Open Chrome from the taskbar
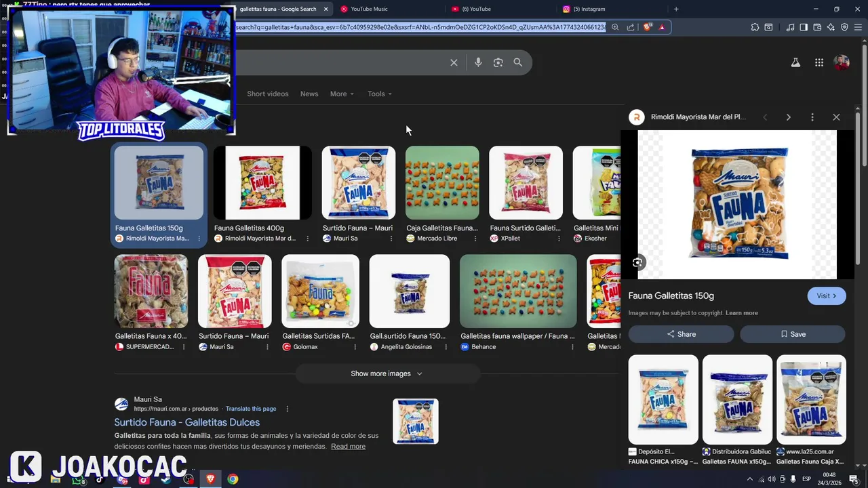 tap(233, 479)
